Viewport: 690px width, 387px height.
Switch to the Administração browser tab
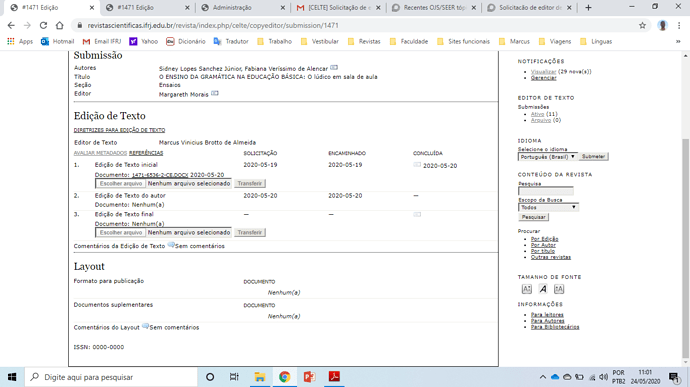(x=243, y=7)
